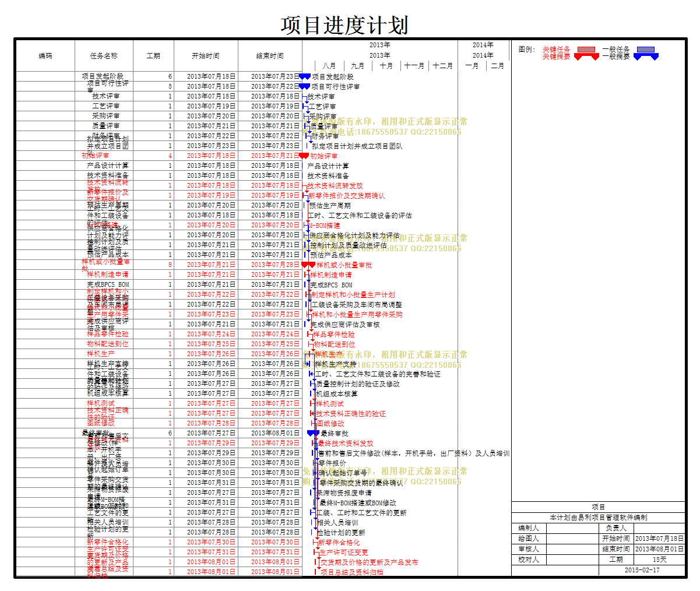Select 一月 in the timeline header

pos(472,66)
